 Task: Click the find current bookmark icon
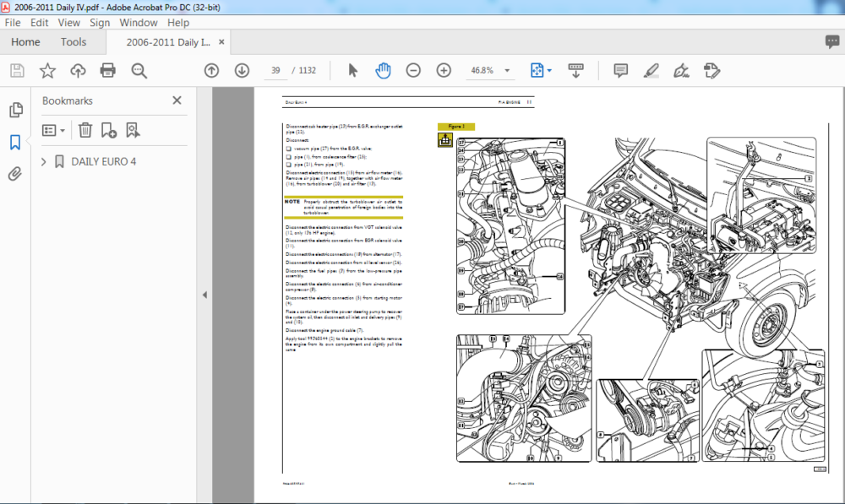tap(133, 130)
